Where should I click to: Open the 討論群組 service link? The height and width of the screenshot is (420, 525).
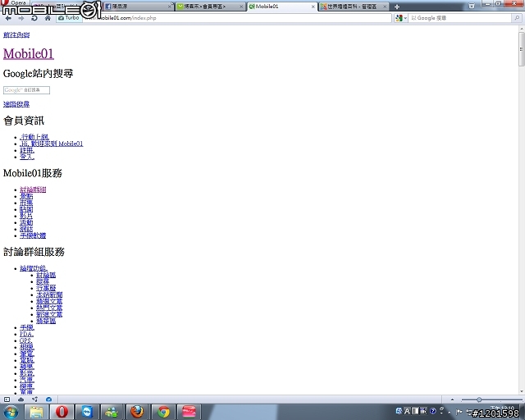pos(33,189)
